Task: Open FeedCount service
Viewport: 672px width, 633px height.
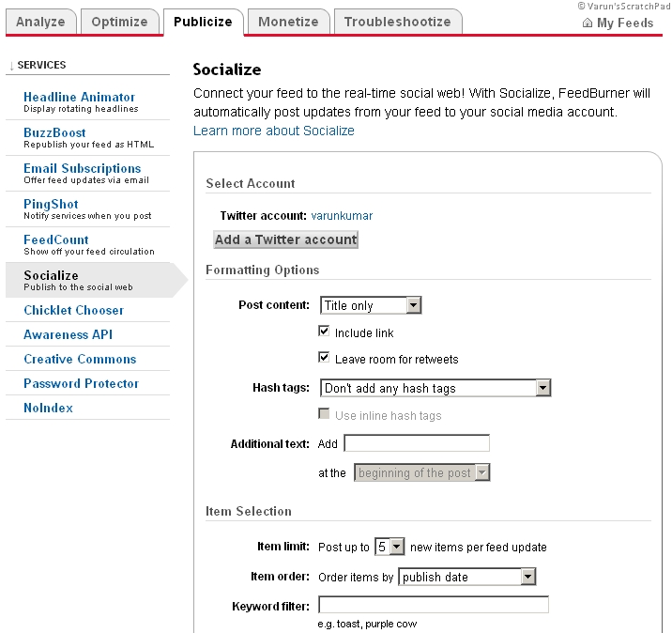Action: [x=56, y=239]
